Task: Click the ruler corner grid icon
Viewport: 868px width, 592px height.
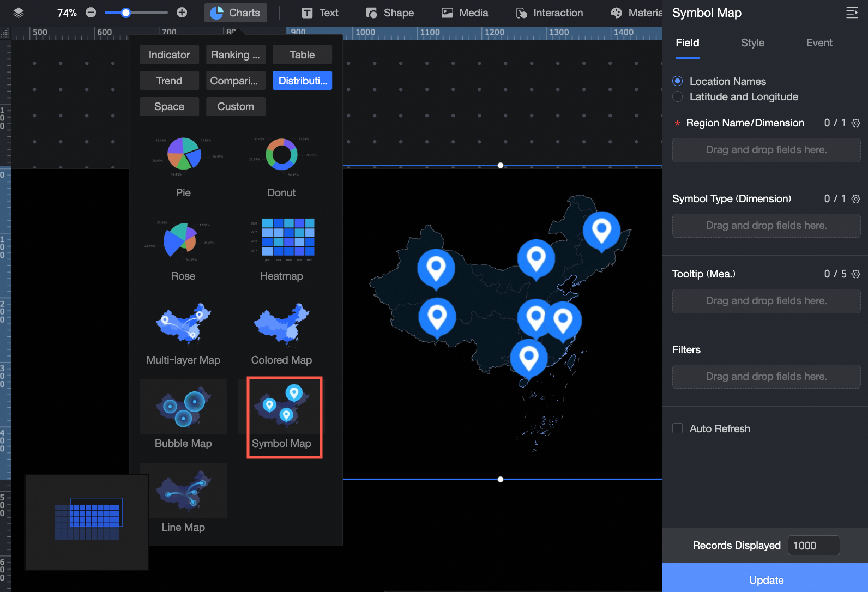Action: [5, 33]
